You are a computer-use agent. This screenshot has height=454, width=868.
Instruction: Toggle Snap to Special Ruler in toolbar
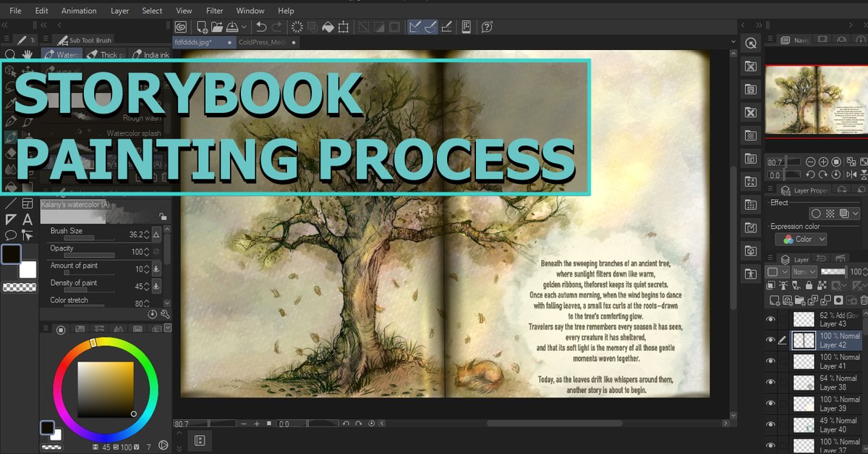[x=430, y=27]
